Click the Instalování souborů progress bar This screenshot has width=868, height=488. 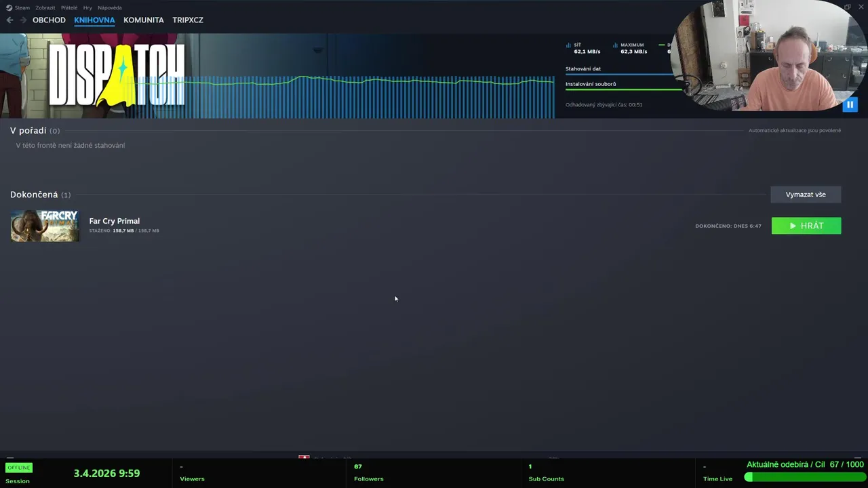pos(624,89)
